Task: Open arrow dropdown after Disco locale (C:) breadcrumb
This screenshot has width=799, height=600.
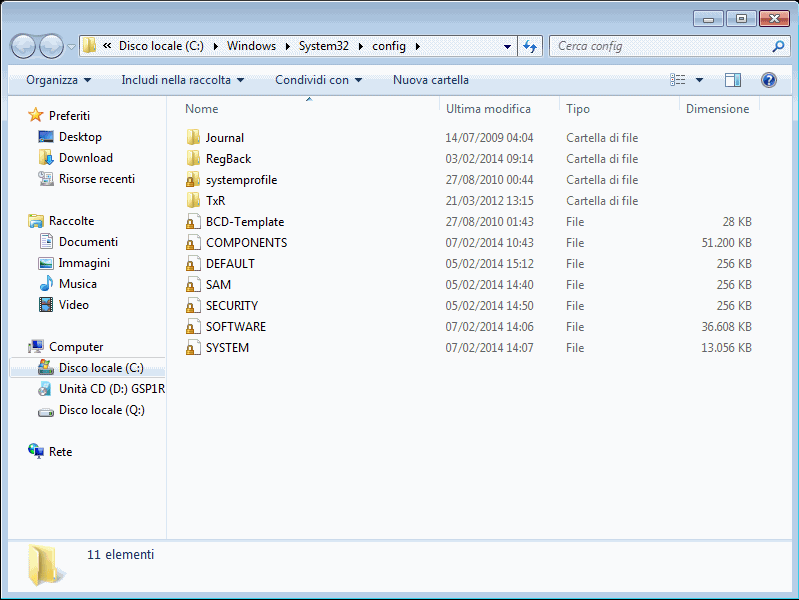Action: pos(216,46)
